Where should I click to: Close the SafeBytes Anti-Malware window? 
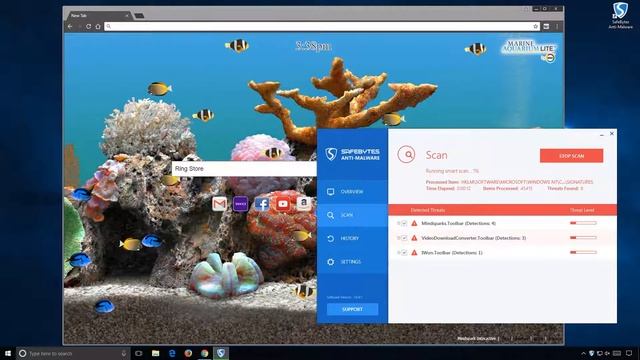point(612,133)
